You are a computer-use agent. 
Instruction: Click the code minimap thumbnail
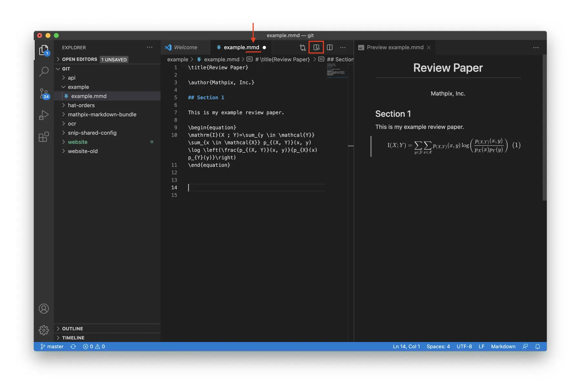click(337, 70)
